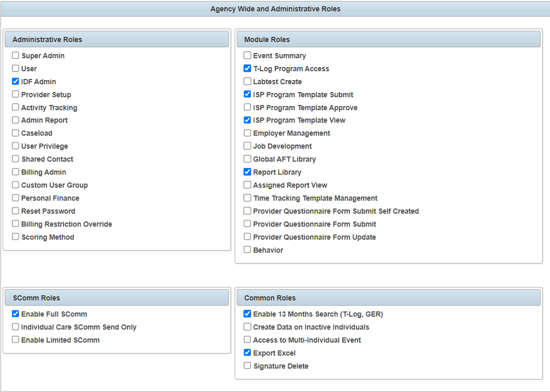Check ISP Program Template Approve
The width and height of the screenshot is (550, 392).
pos(247,107)
